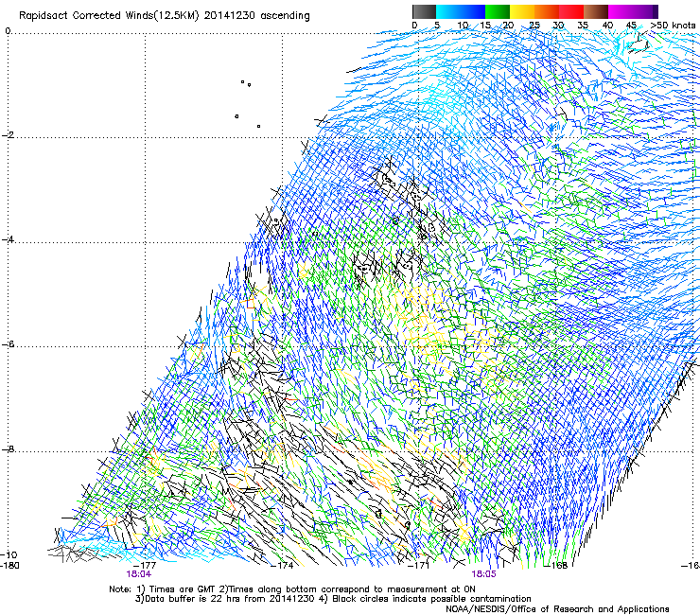Click the legend tick label 40
Image resolution: width=700 pixels, height=615 pixels.
[607, 26]
